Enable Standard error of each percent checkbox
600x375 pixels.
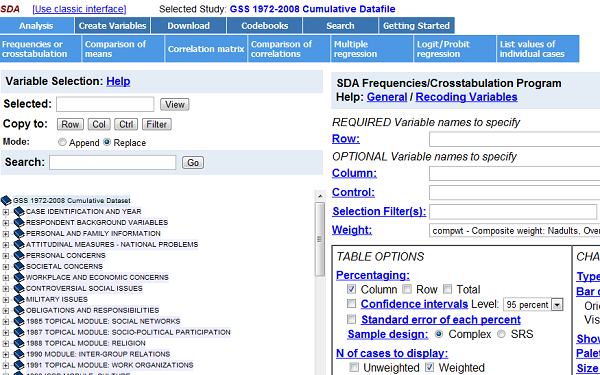click(351, 319)
